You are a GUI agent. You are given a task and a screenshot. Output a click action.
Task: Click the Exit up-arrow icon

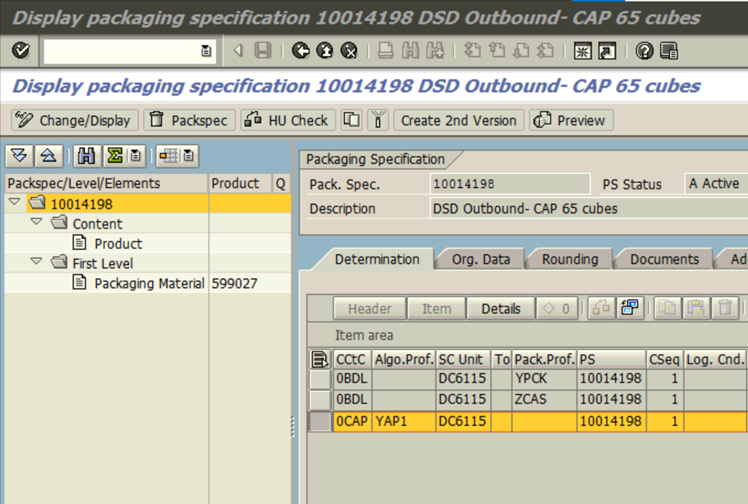tap(325, 50)
